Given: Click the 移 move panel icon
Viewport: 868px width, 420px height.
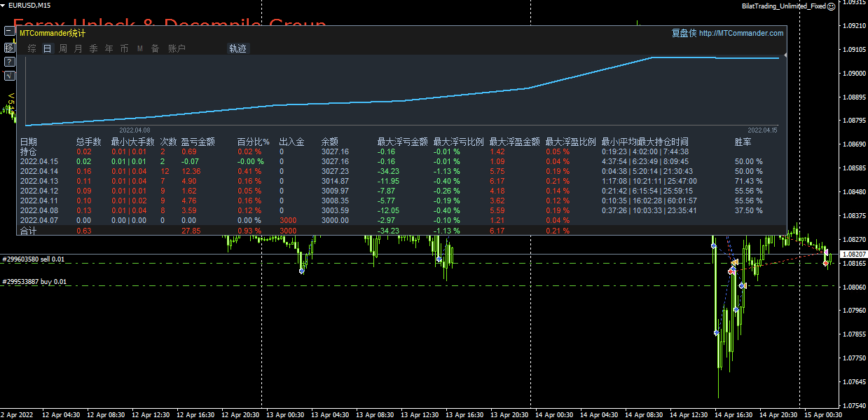Looking at the screenshot, I should pyautogui.click(x=9, y=47).
